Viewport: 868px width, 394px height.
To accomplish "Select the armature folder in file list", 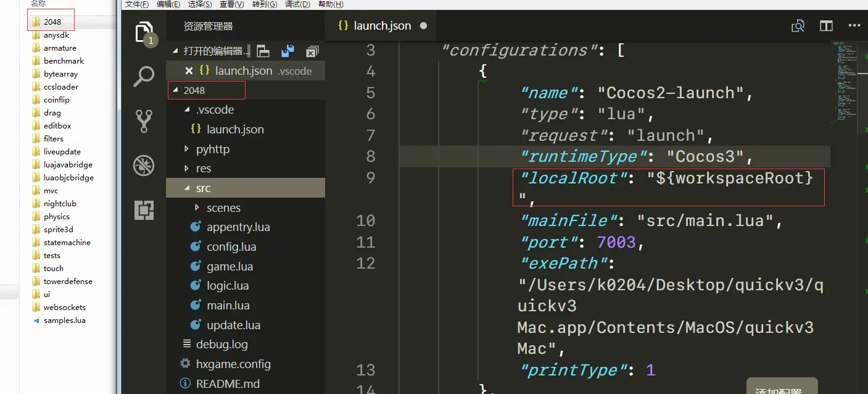I will 60,48.
